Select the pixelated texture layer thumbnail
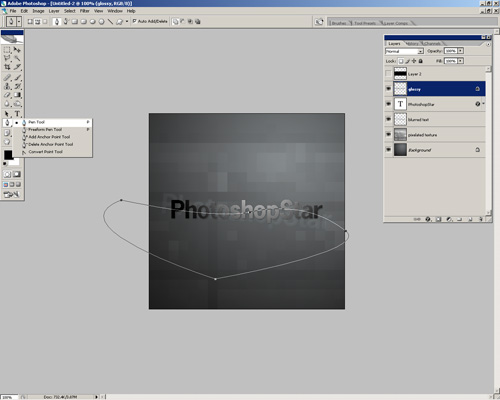The width and height of the screenshot is (500, 400). point(400,135)
